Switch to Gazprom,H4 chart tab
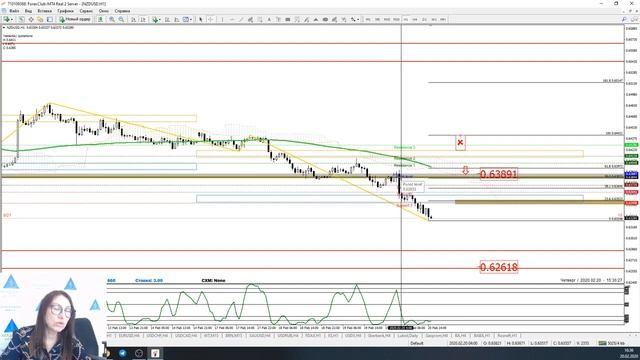 [x=437, y=336]
